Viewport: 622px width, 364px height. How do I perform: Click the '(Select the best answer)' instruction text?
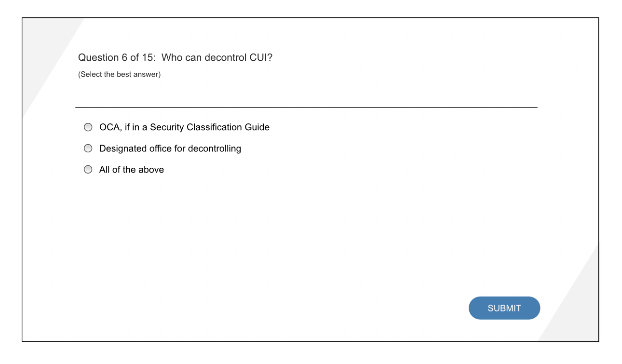[x=119, y=74]
